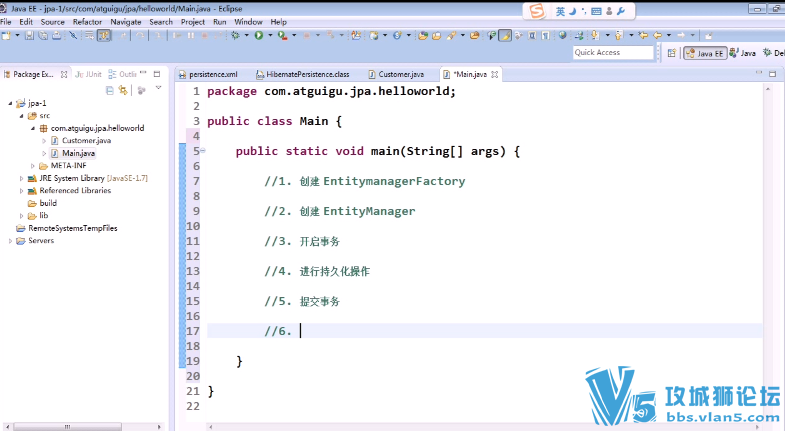This screenshot has width=785, height=431.
Task: Close the Main.java editor tab
Action: (x=495, y=74)
